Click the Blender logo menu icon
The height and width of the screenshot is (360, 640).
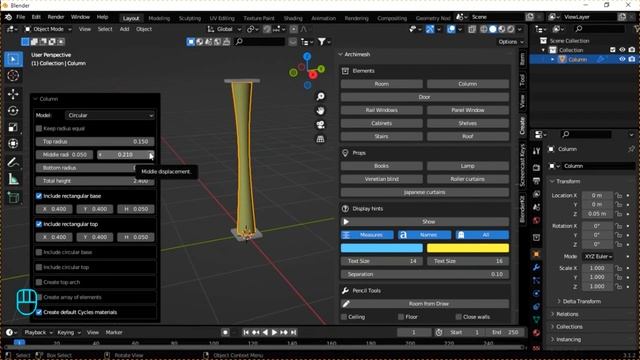pyautogui.click(x=8, y=17)
